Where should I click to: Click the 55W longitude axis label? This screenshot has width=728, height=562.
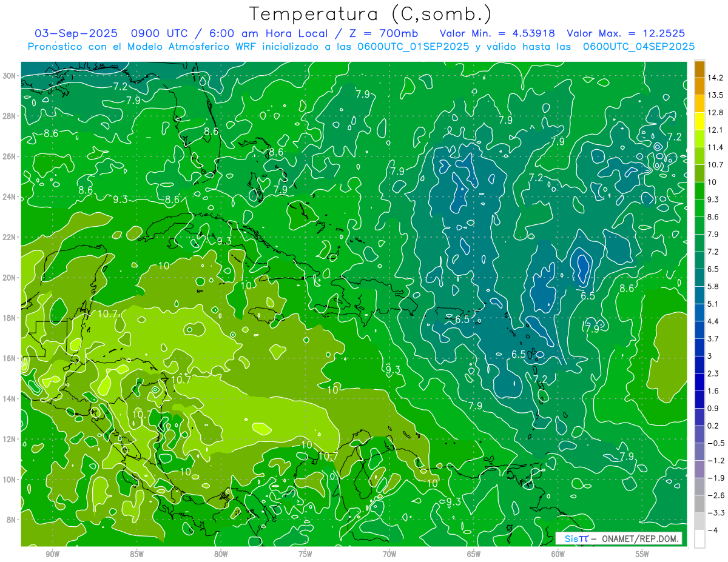pyautogui.click(x=642, y=554)
